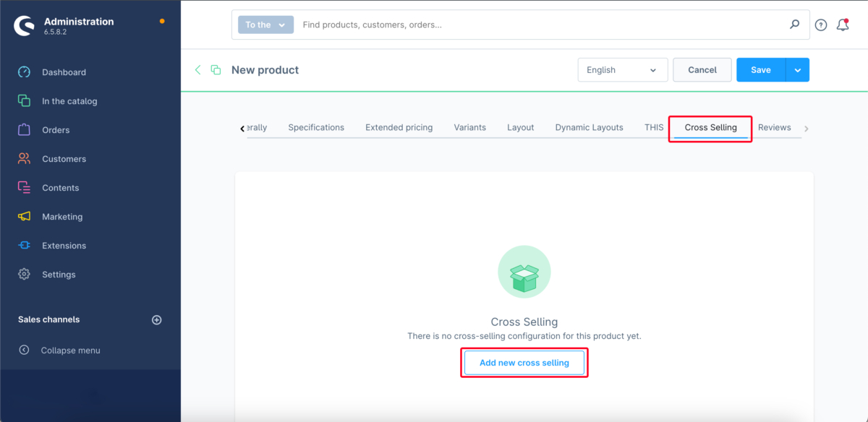Select the Cross Selling tab
The image size is (868, 422).
tap(711, 127)
